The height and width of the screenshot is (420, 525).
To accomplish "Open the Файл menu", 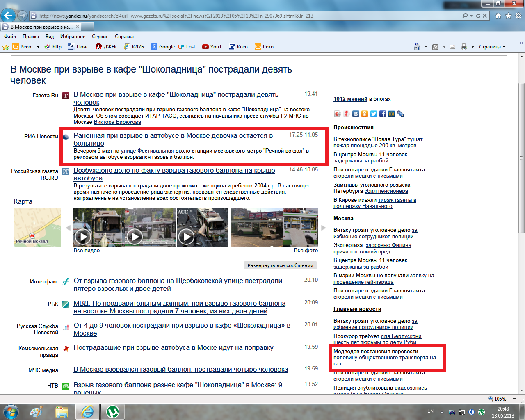I will click(10, 37).
